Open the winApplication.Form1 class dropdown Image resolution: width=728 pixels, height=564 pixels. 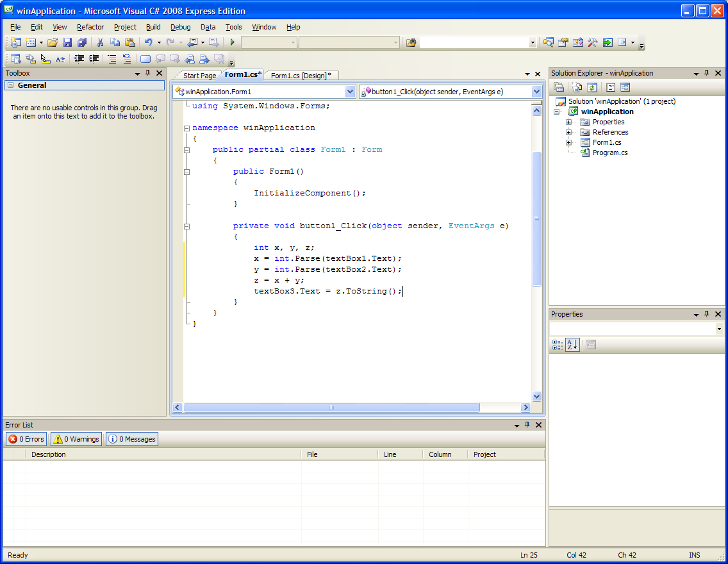[x=351, y=92]
